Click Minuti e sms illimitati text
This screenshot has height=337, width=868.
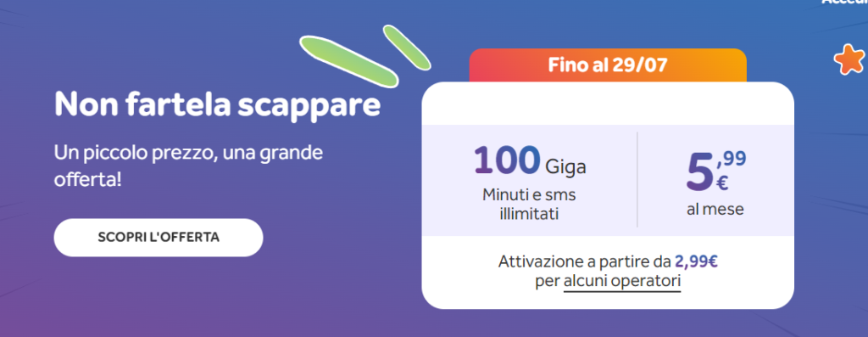coord(529,205)
